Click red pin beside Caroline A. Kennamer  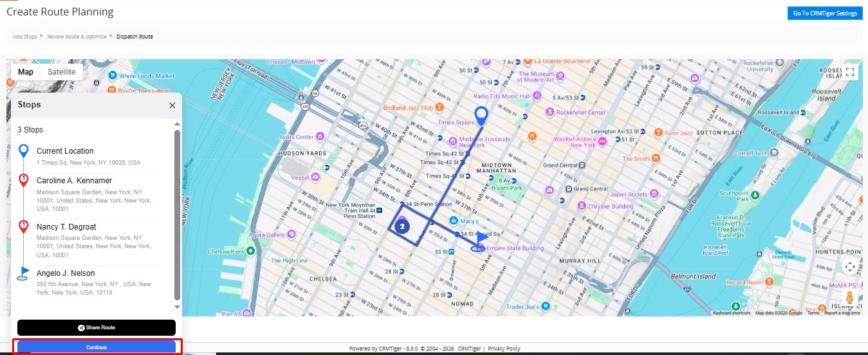[x=24, y=180]
